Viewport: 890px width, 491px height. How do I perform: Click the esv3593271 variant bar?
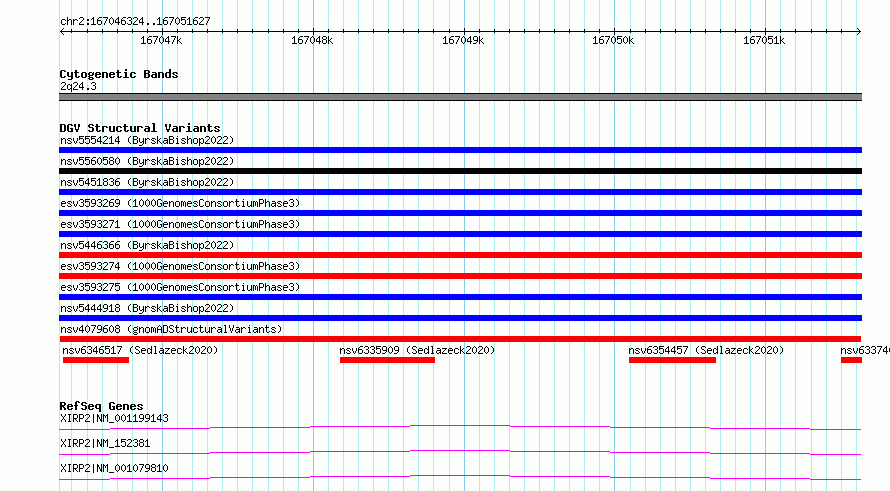460,234
